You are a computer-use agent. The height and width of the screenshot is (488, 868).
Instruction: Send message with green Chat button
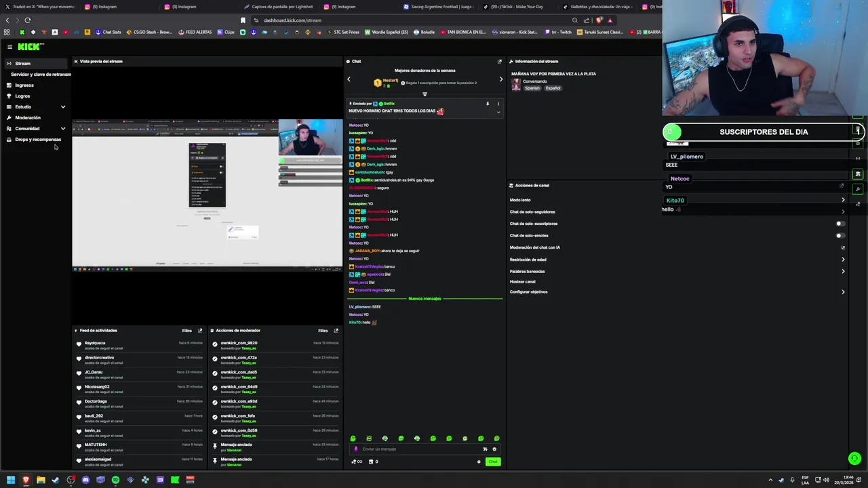click(493, 462)
